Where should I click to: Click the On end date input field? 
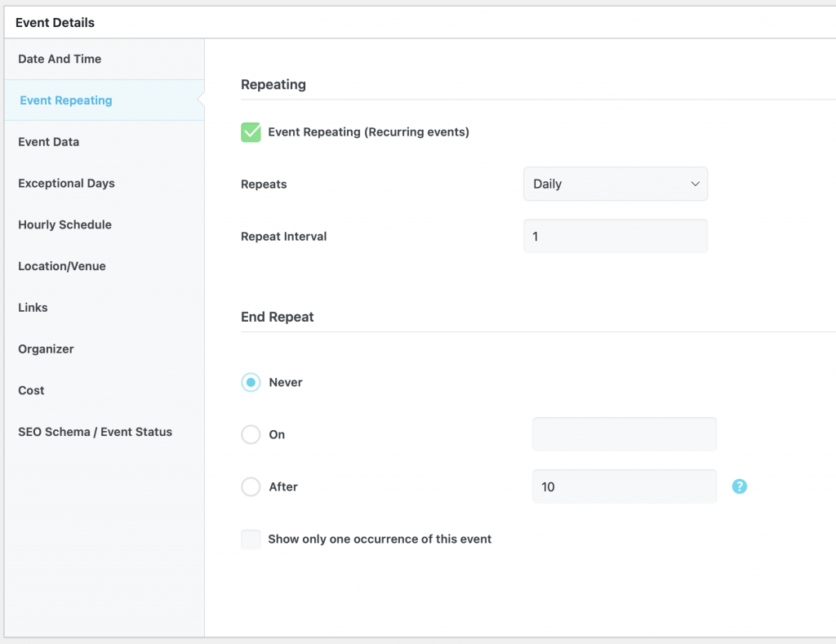(624, 435)
